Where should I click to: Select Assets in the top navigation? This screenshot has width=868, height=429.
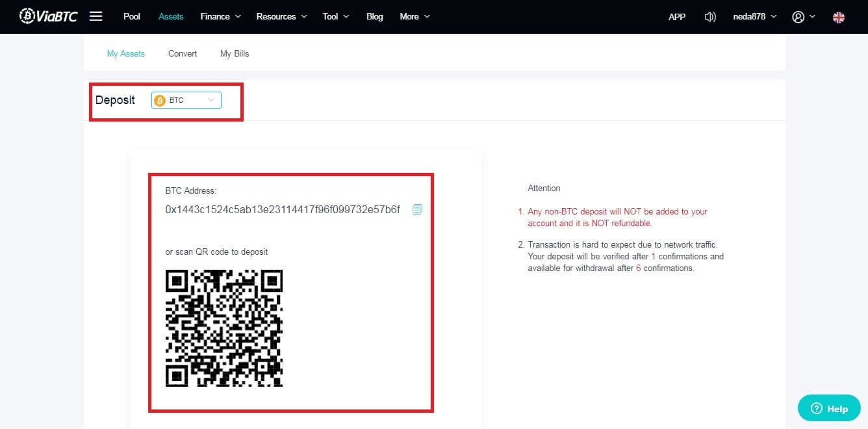171,17
